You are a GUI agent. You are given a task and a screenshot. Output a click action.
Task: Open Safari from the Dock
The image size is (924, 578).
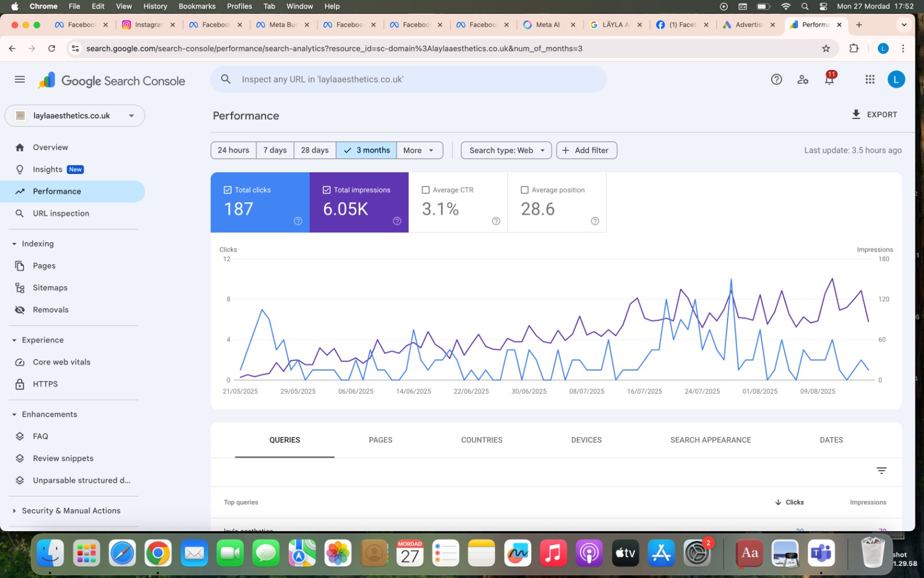tap(122, 554)
